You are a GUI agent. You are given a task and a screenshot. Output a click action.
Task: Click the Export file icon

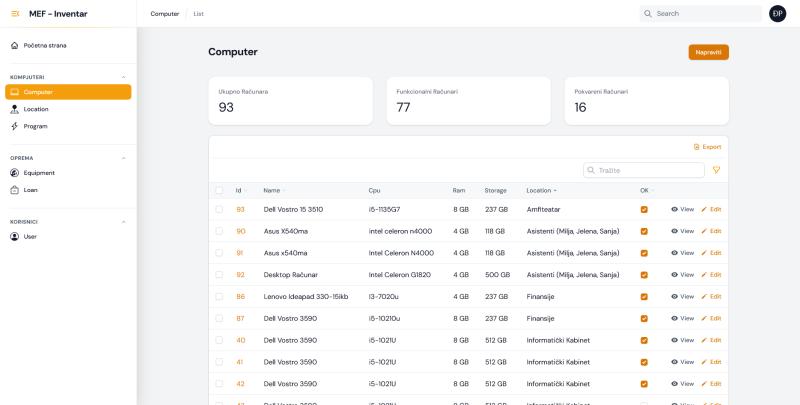click(696, 147)
